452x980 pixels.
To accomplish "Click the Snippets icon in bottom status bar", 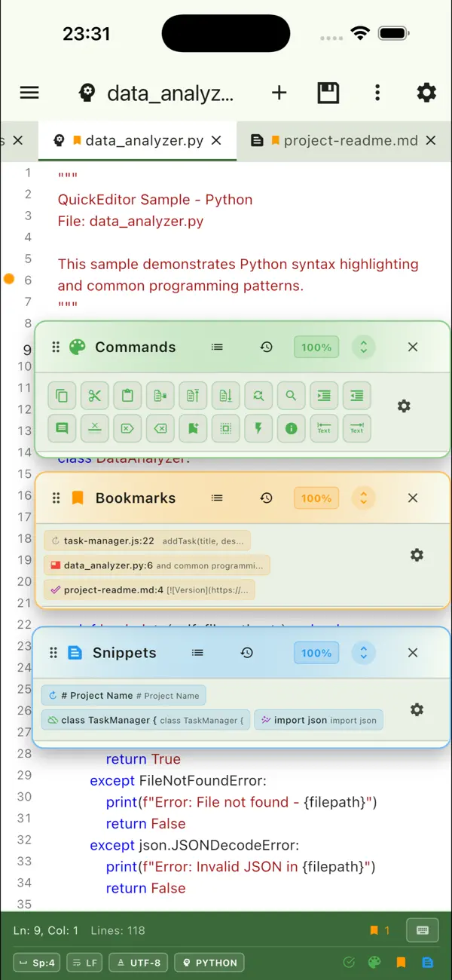I will (428, 962).
